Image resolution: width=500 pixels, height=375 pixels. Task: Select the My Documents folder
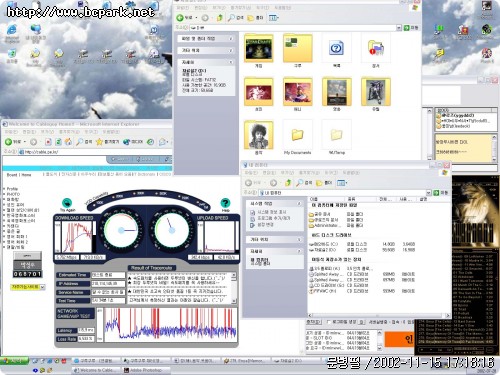point(297,135)
